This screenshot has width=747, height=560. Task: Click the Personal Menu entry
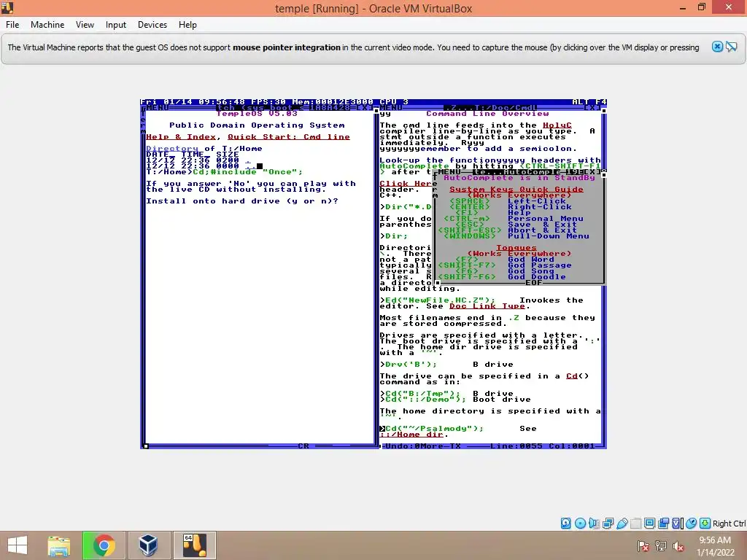coord(546,219)
